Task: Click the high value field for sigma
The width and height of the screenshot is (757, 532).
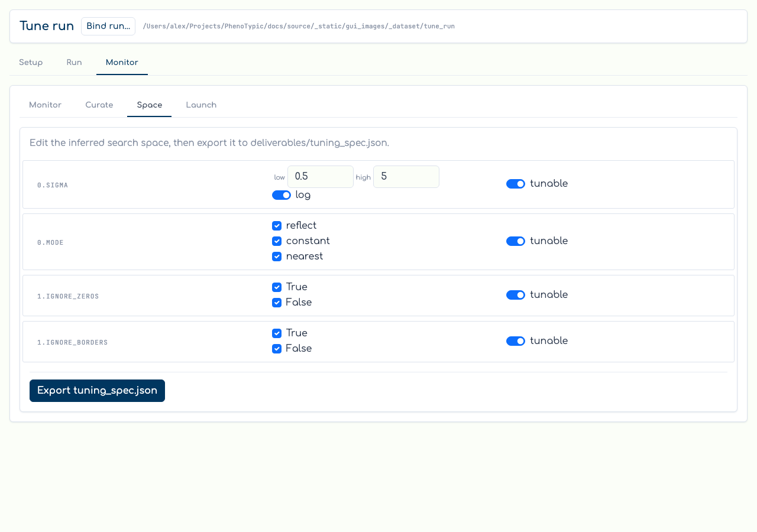Action: tap(406, 177)
